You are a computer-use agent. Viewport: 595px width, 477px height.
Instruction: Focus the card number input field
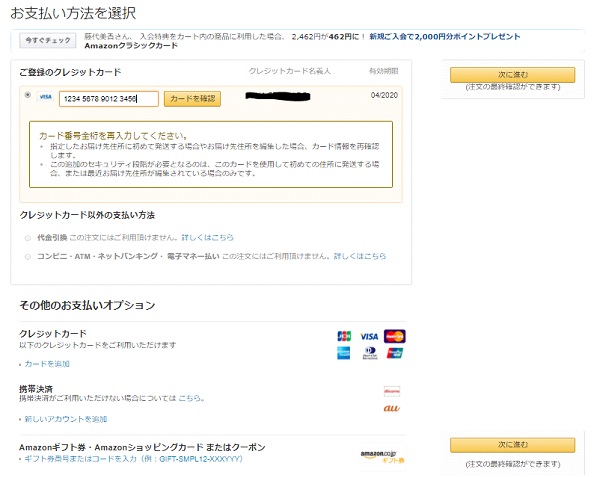109,99
